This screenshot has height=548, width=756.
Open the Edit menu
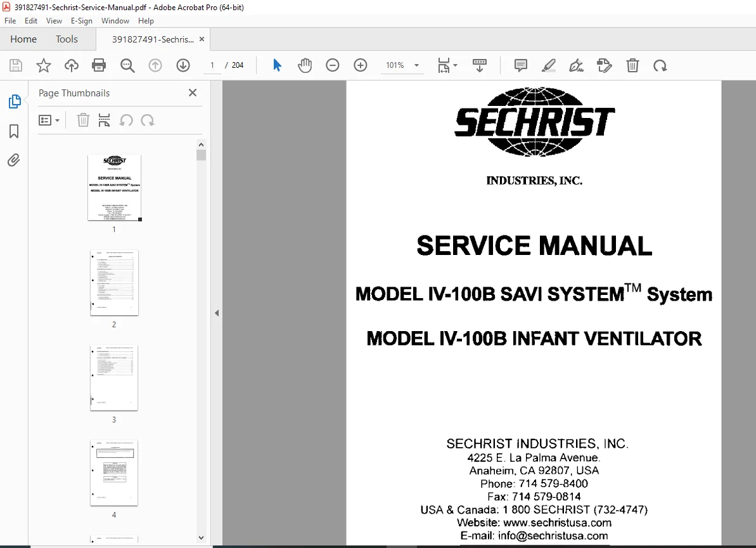tap(31, 21)
